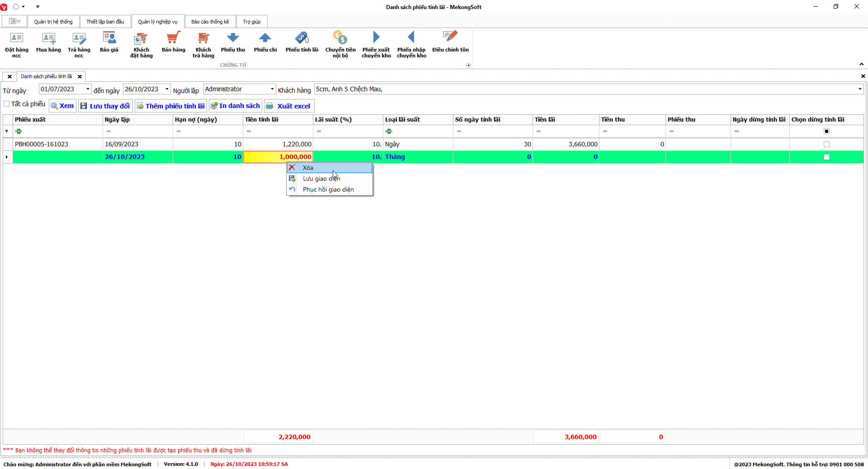Viewport: 868px width, 469px height.
Task: Toggle the checkbox in the green highlighted row
Action: click(826, 157)
